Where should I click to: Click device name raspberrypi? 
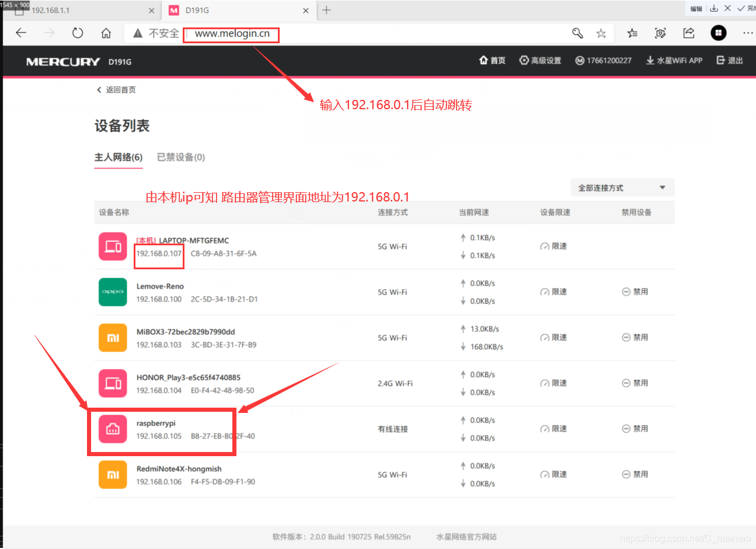point(156,423)
